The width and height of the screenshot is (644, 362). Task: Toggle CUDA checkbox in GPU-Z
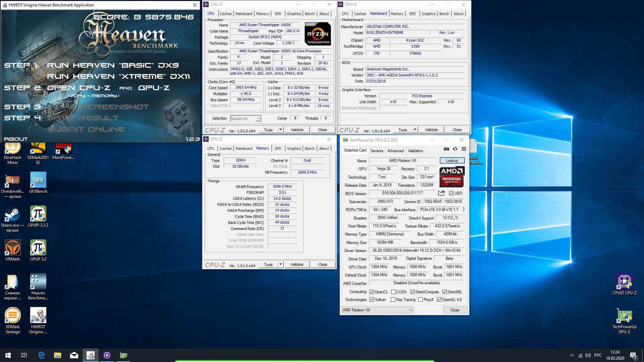[x=393, y=292]
